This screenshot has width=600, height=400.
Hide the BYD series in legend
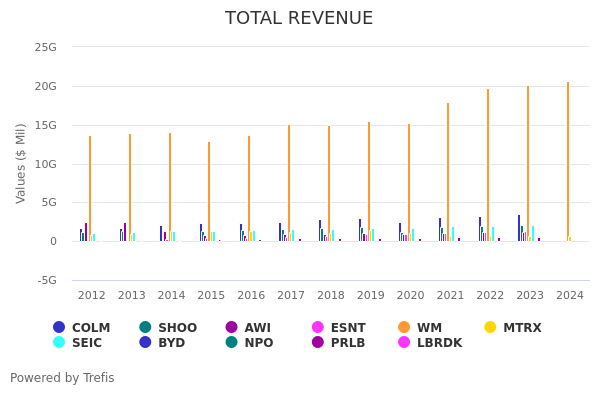163,343
